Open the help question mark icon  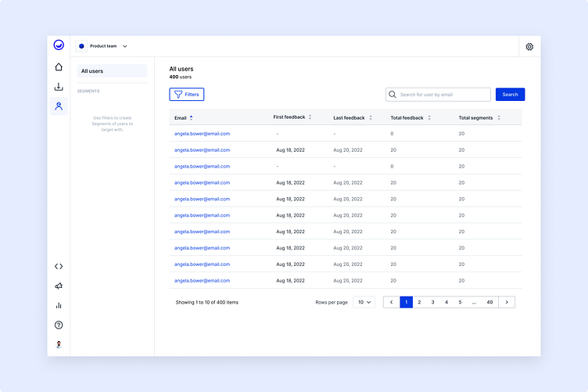click(59, 325)
